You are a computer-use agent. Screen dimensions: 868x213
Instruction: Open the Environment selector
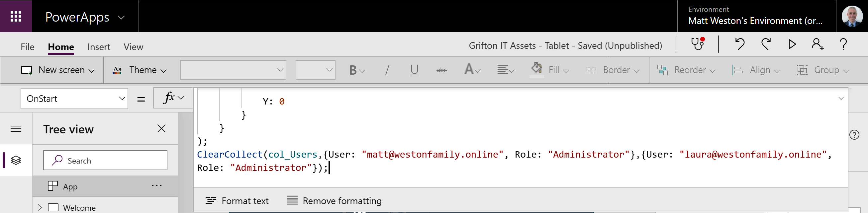click(756, 16)
